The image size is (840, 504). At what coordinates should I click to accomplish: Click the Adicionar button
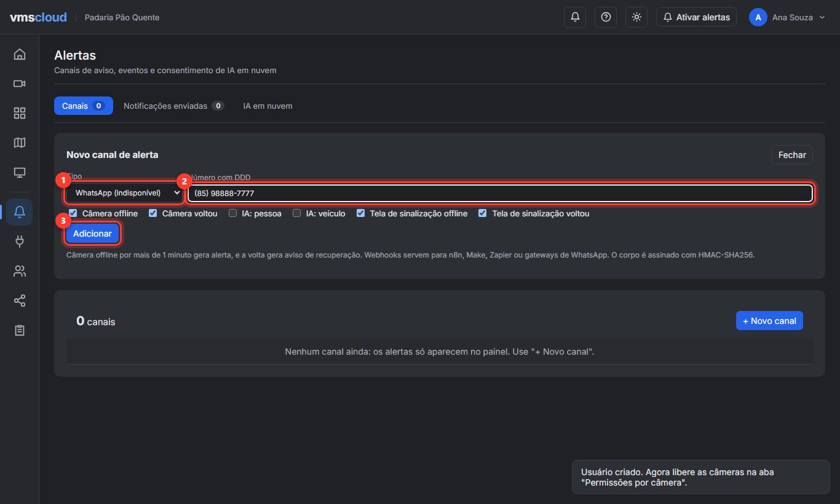[92, 234]
